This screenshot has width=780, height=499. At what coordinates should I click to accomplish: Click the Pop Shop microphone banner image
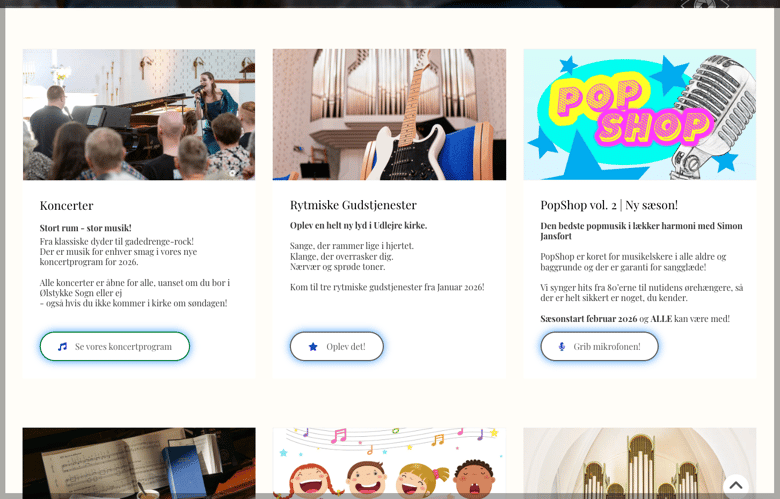[640, 114]
